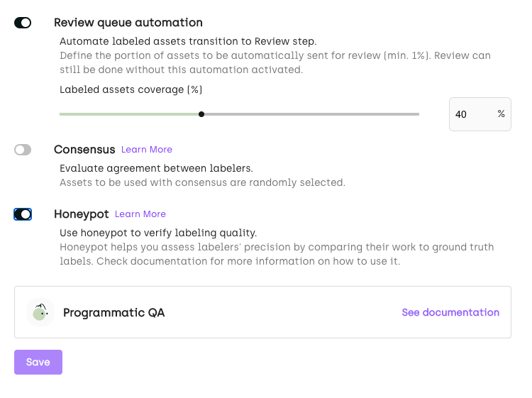Viewport: 532px width, 398px height.
Task: Select the Programmatic QA card title
Action: 113,312
